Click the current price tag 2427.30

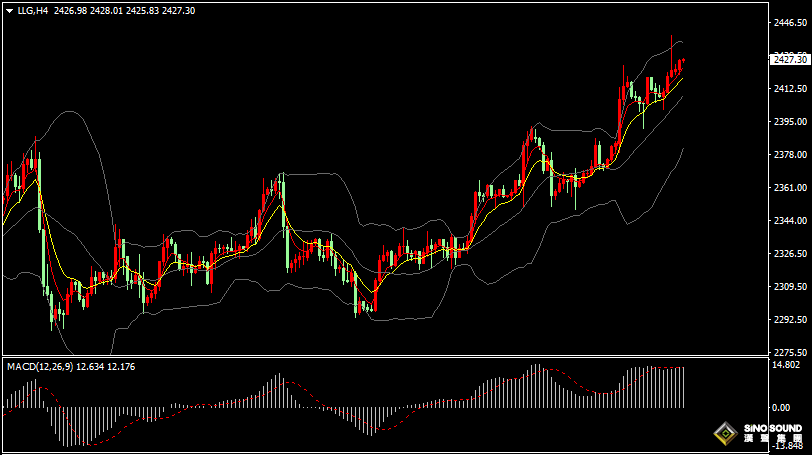[x=789, y=60]
